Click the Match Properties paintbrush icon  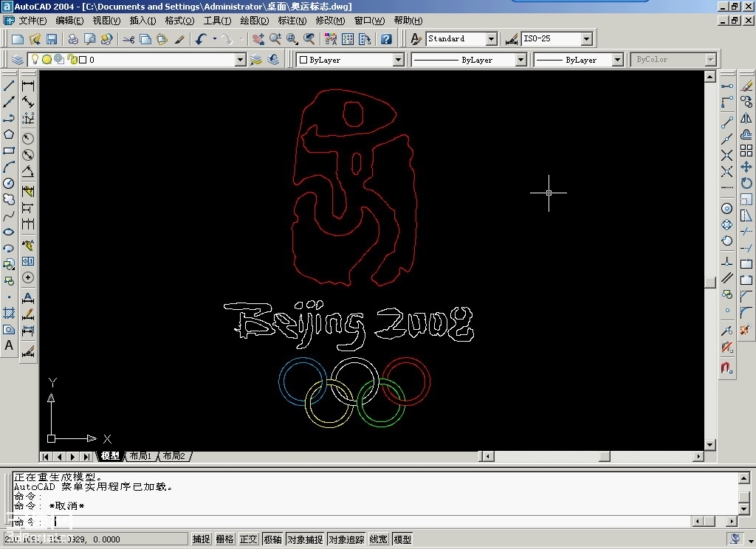[179, 39]
